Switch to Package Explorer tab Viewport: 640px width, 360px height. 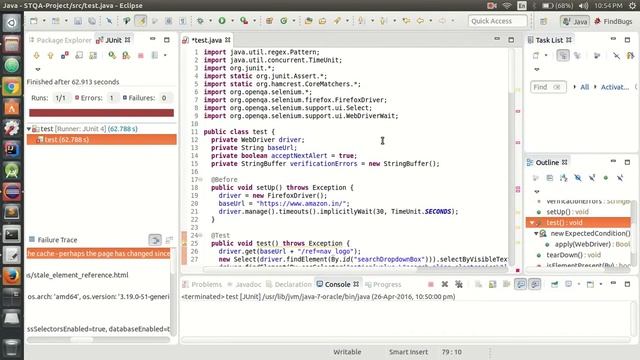[60, 40]
